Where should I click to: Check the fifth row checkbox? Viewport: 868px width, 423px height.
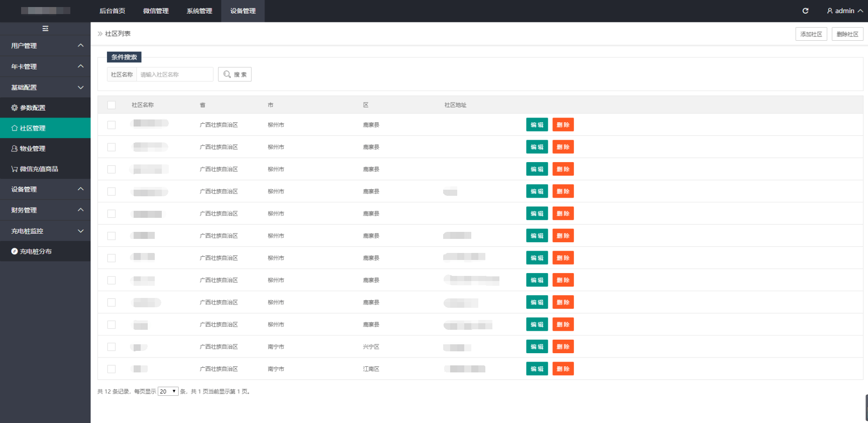click(x=112, y=214)
